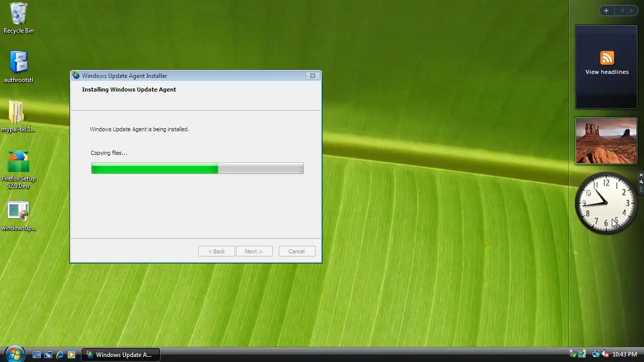Click the orange RSS feed icon
Viewport: 644px width, 362px height.
coord(607,57)
